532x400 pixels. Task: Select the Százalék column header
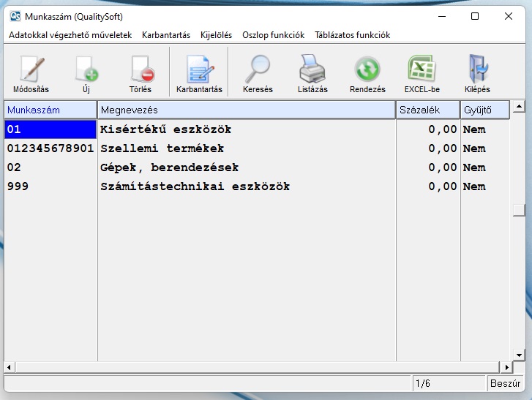coord(427,110)
